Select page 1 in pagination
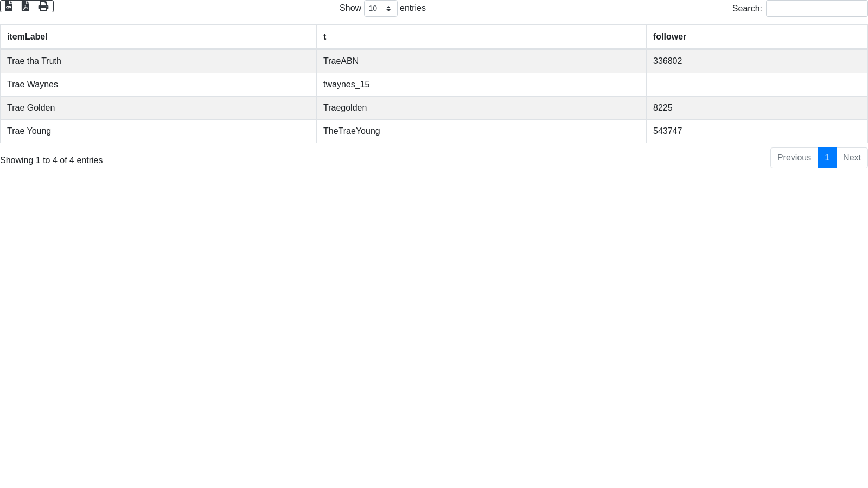This screenshot has width=868, height=488. tap(827, 158)
